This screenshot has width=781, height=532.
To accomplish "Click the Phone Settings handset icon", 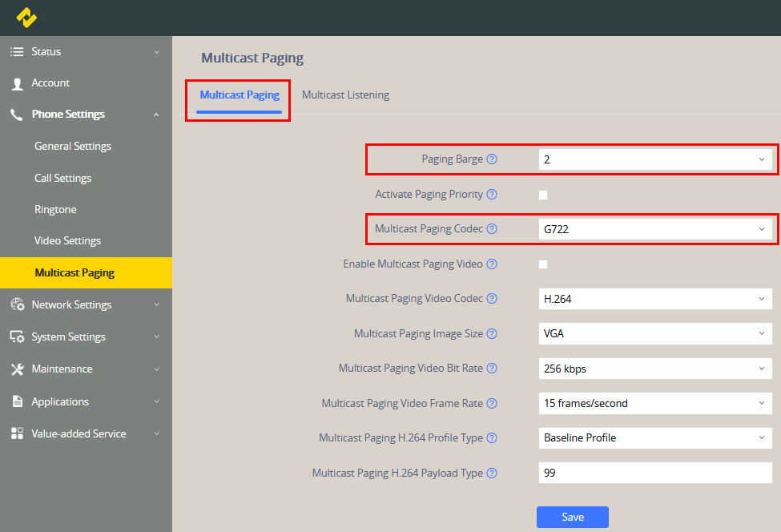I will [x=17, y=115].
